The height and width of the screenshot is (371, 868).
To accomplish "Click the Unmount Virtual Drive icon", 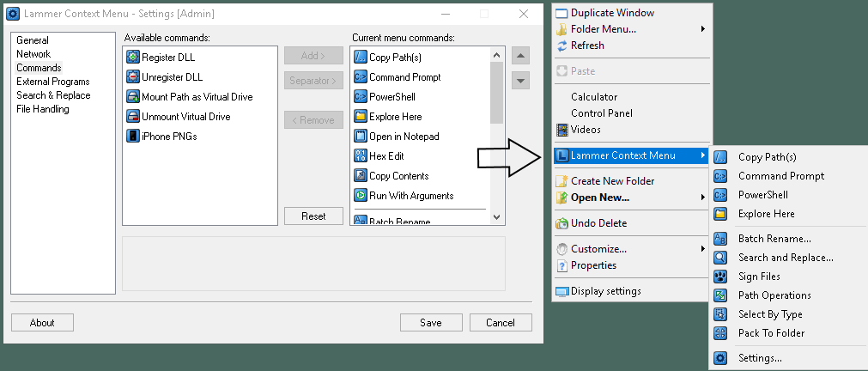I will click(x=133, y=117).
